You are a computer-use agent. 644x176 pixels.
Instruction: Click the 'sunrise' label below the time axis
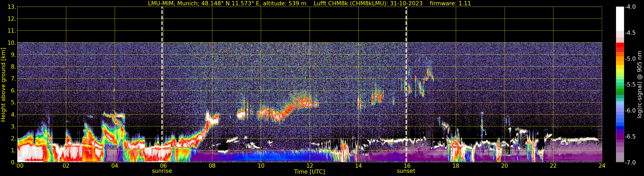[x=162, y=171]
